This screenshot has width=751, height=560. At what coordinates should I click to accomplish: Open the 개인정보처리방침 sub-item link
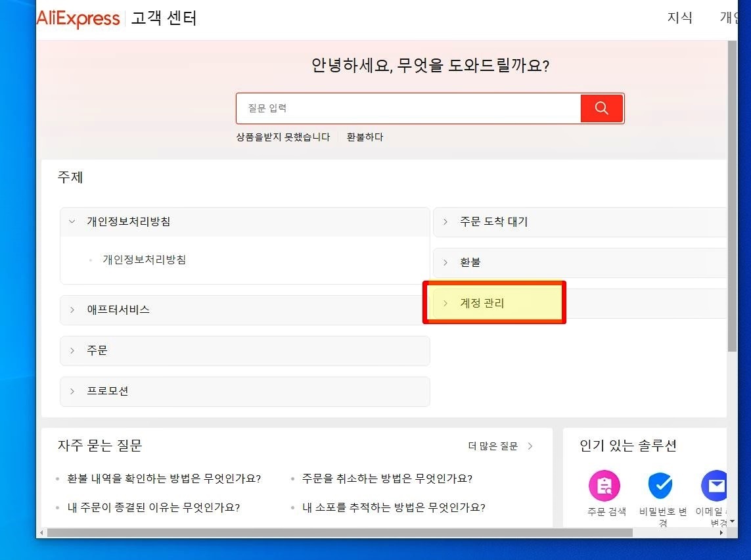tap(144, 260)
